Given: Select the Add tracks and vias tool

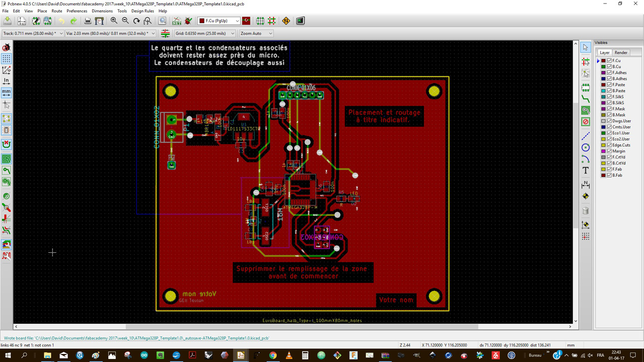Looking at the screenshot, I should point(586,98).
